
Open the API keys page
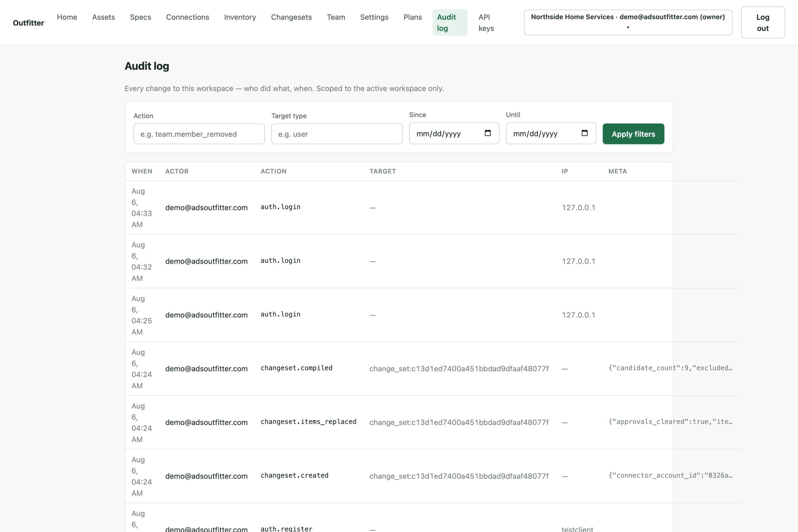tap(486, 22)
